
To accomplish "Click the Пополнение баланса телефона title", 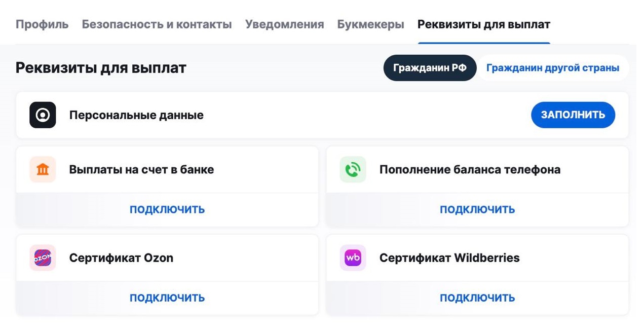I will 470,169.
